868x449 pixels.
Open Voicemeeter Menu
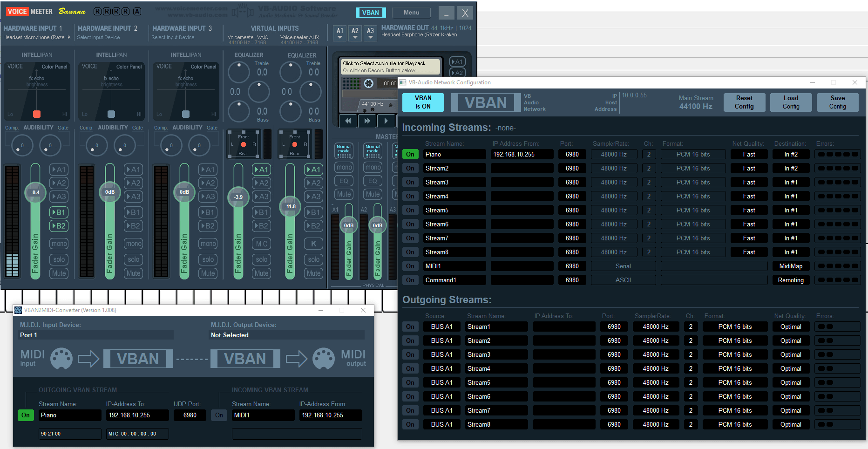[x=411, y=13]
